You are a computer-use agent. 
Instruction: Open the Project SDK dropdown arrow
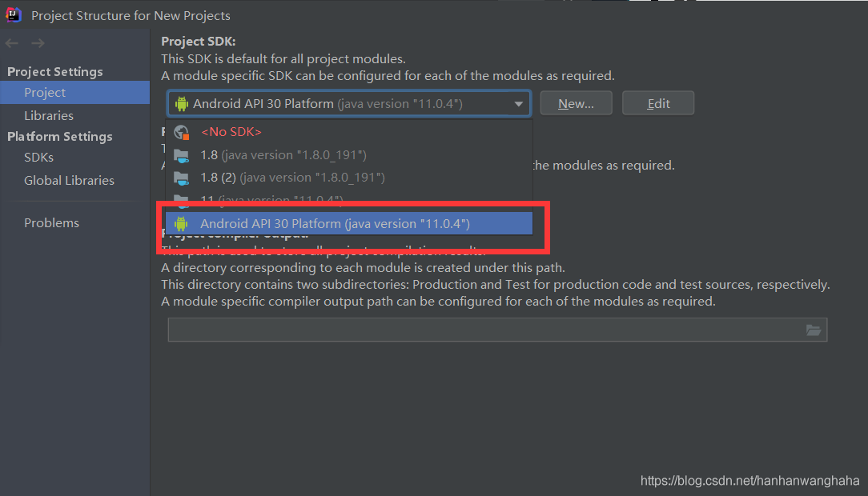(x=518, y=103)
